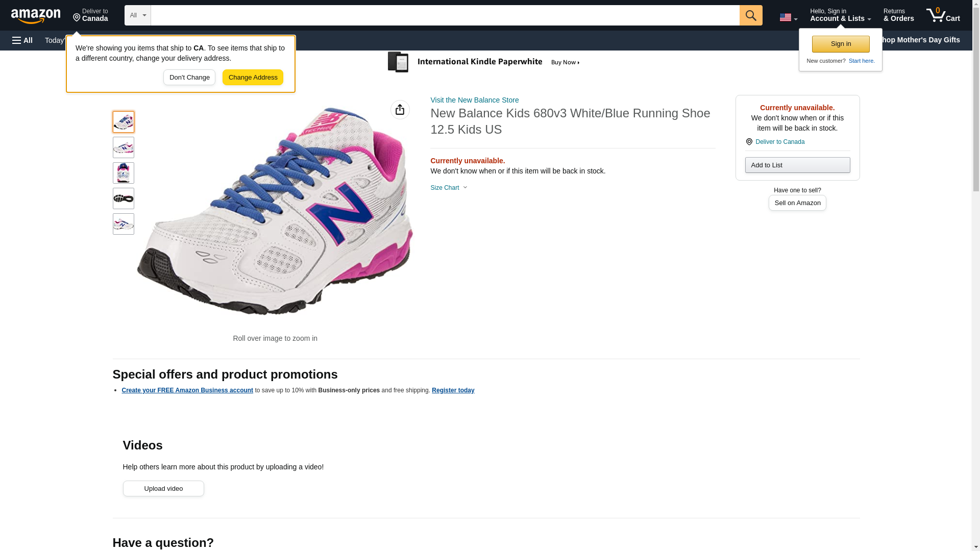
Task: Open Shop Mother's Day Gifts link
Action: (x=923, y=40)
